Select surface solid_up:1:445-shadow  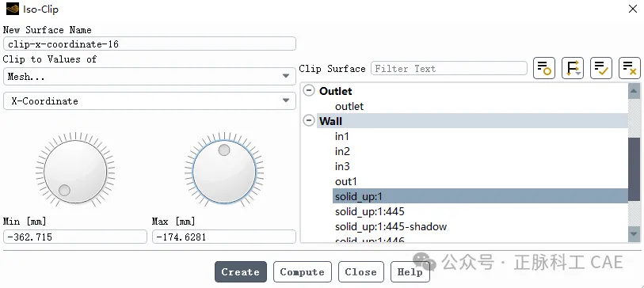pos(391,226)
